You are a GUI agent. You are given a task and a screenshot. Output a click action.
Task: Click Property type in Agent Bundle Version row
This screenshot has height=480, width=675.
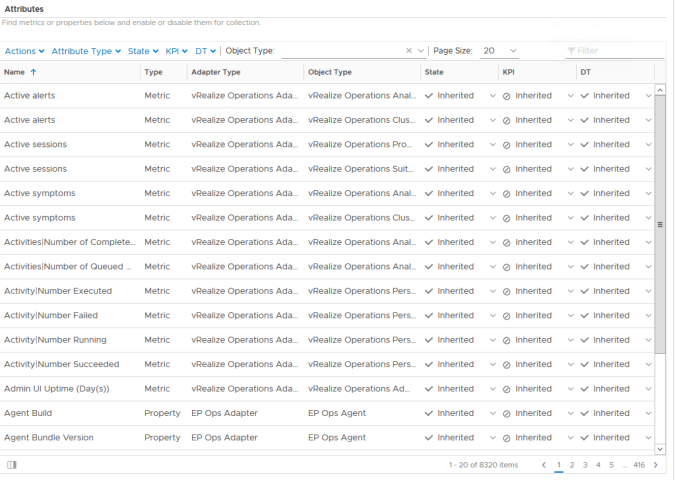[162, 438]
